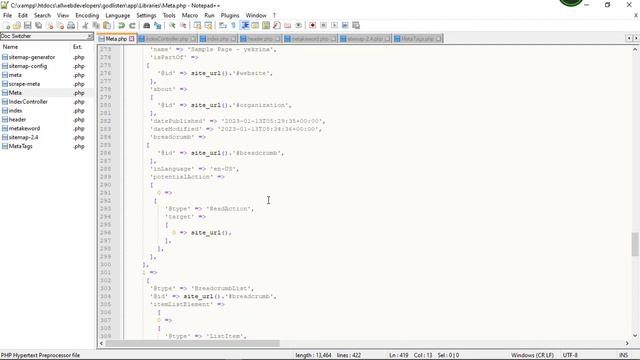Click the Zoom Out toolbar icon
The image size is (640, 360).
pos(183,25)
